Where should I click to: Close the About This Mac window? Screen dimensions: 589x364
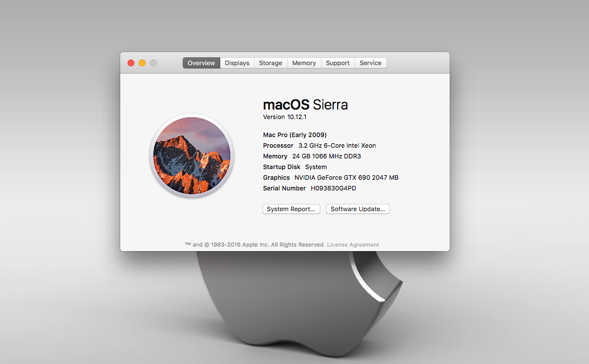[x=131, y=63]
